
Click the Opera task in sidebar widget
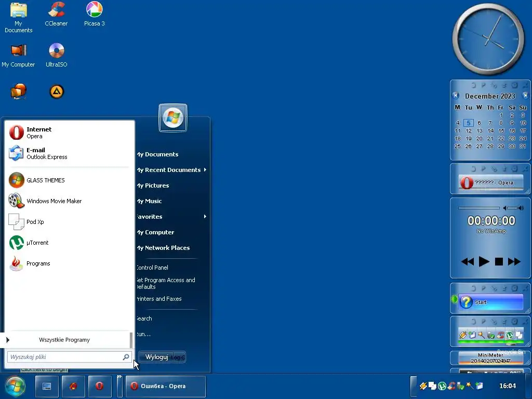490,182
